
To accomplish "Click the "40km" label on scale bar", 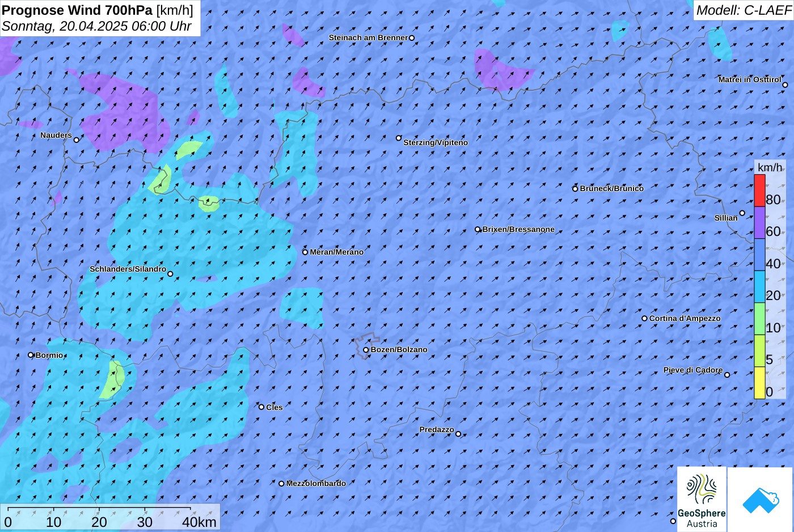I will click(199, 522).
